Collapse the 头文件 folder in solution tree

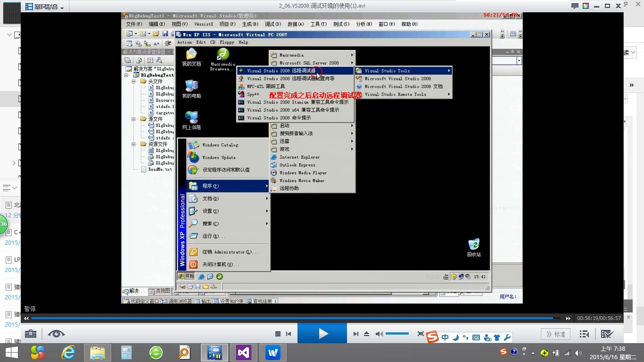(x=134, y=82)
